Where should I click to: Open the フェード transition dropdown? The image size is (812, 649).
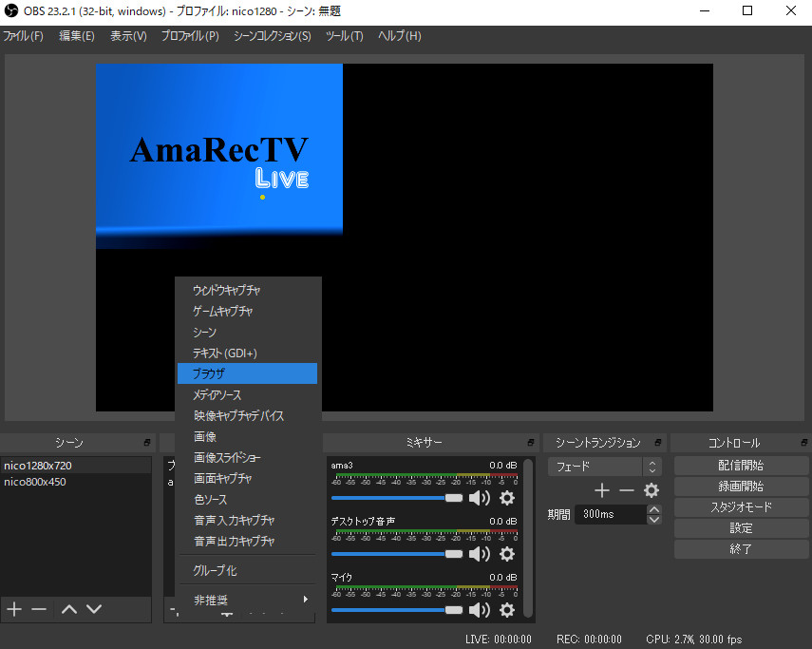click(605, 467)
